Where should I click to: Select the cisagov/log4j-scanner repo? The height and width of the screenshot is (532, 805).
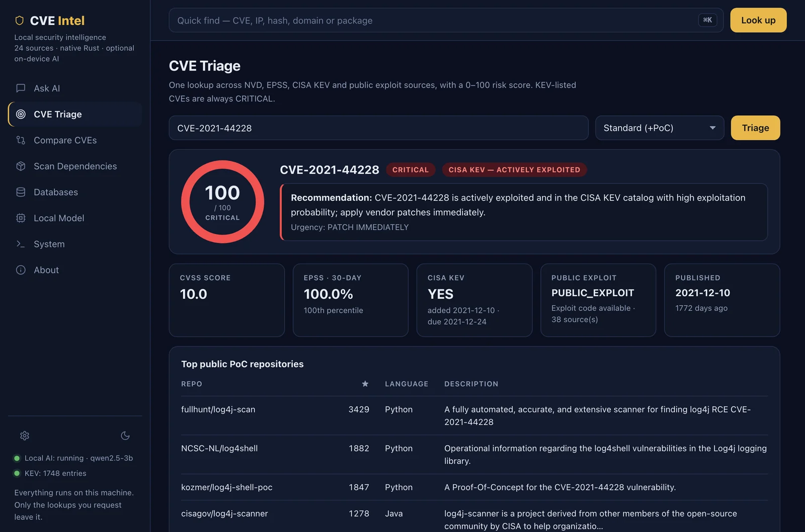tap(224, 513)
